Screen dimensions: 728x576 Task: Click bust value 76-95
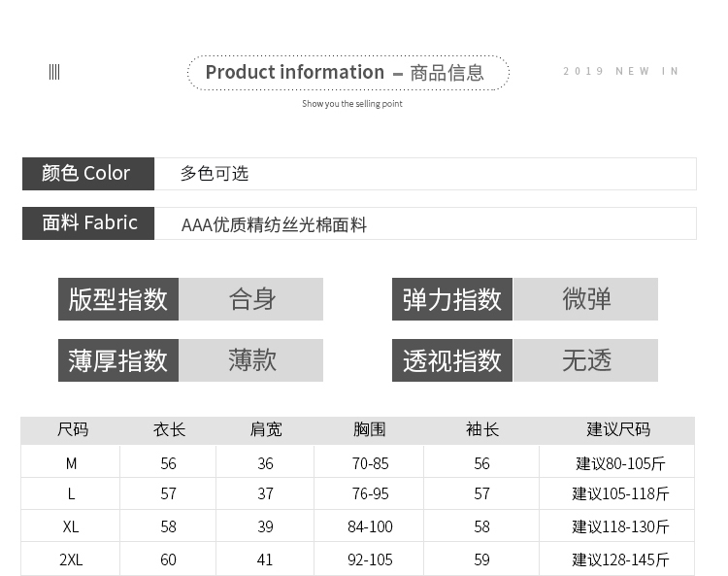(x=370, y=493)
